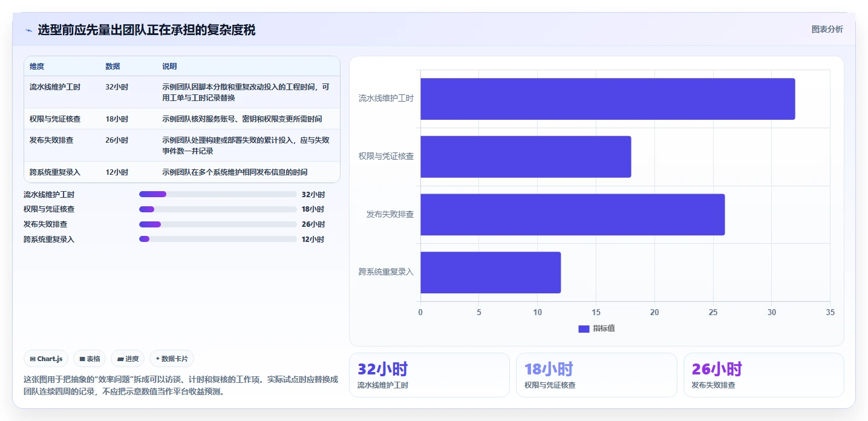This screenshot has height=421, width=868.
Task: Click the 进度 chip
Action: pos(128,359)
